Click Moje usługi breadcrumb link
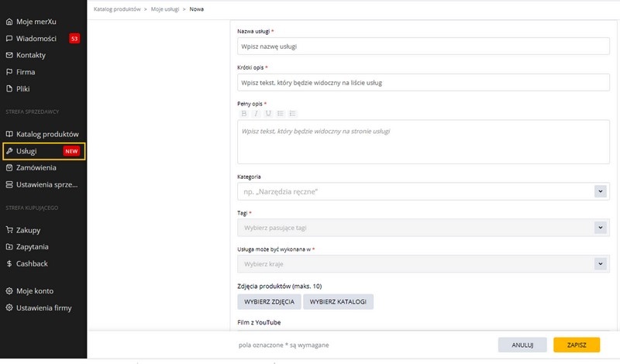 pyautogui.click(x=165, y=9)
